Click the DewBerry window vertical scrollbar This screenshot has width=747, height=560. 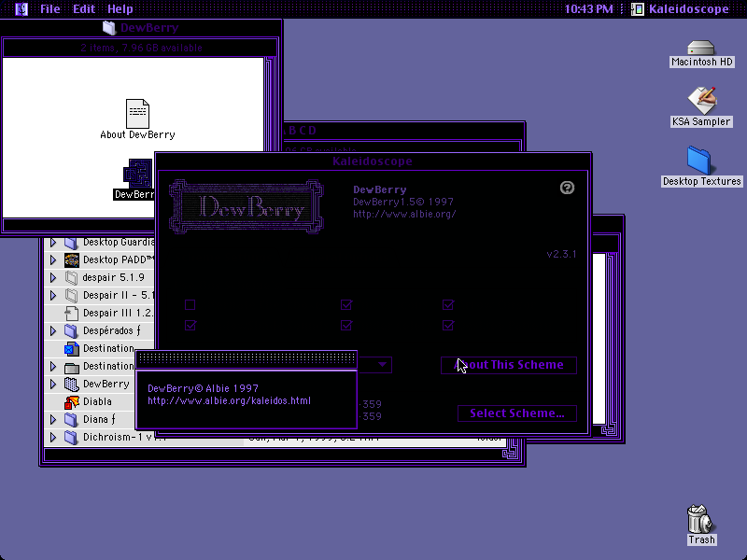pos(270,105)
